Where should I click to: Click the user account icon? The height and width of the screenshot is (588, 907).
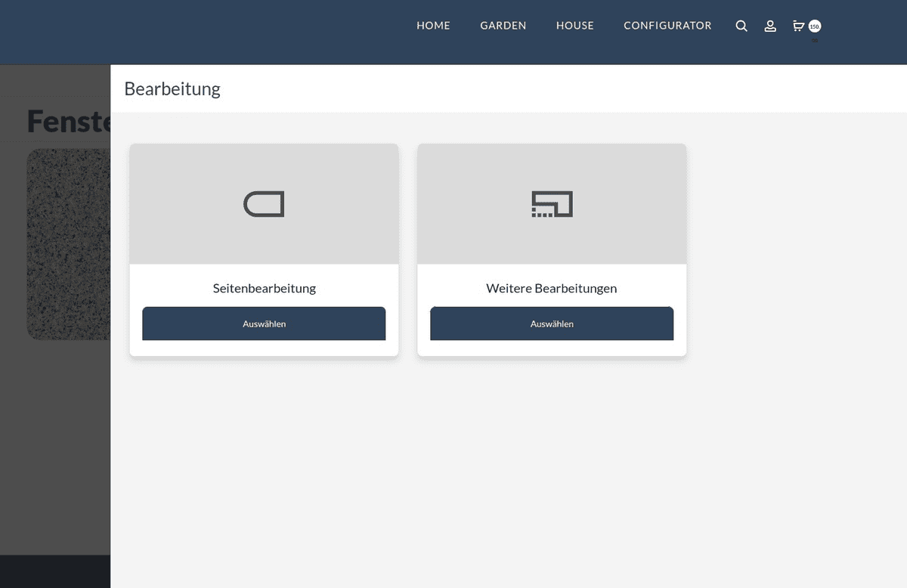point(770,26)
